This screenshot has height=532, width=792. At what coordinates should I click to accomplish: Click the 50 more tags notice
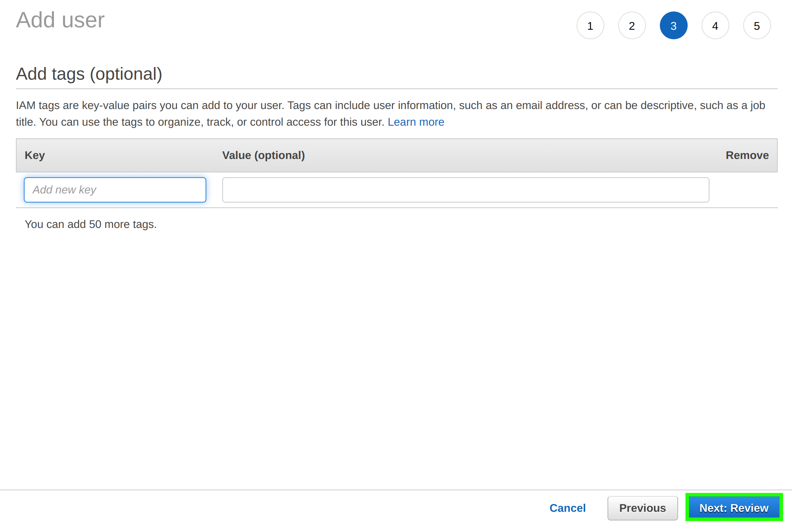coord(90,224)
